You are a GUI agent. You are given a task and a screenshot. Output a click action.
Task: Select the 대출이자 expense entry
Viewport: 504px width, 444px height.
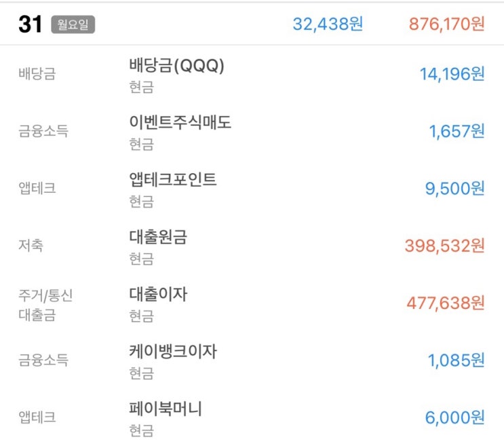[252, 303]
